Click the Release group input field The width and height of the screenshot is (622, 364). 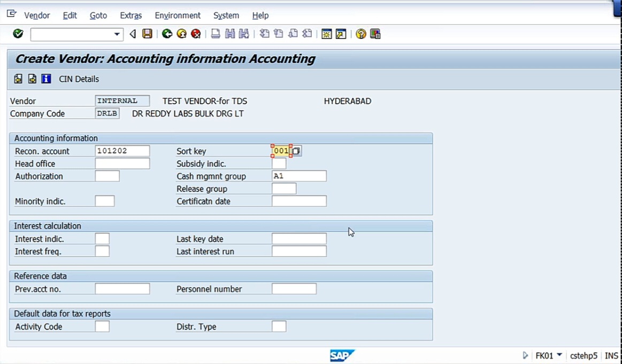tap(284, 189)
